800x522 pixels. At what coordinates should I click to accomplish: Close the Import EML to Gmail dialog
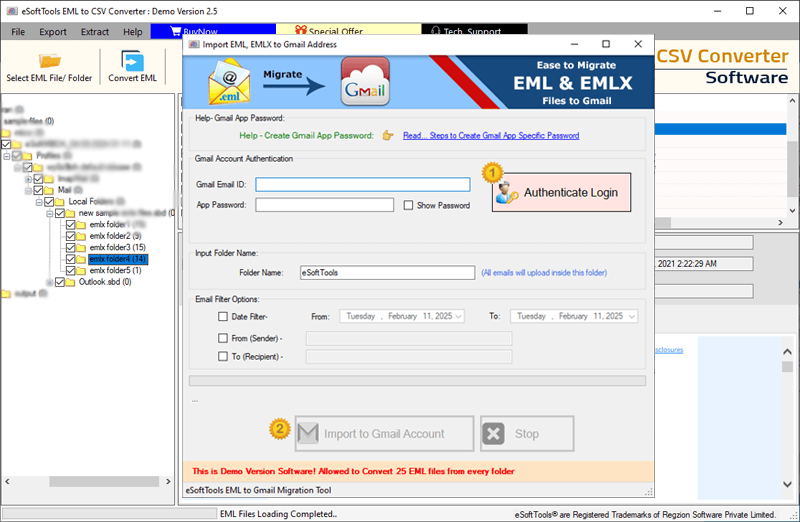coord(638,44)
